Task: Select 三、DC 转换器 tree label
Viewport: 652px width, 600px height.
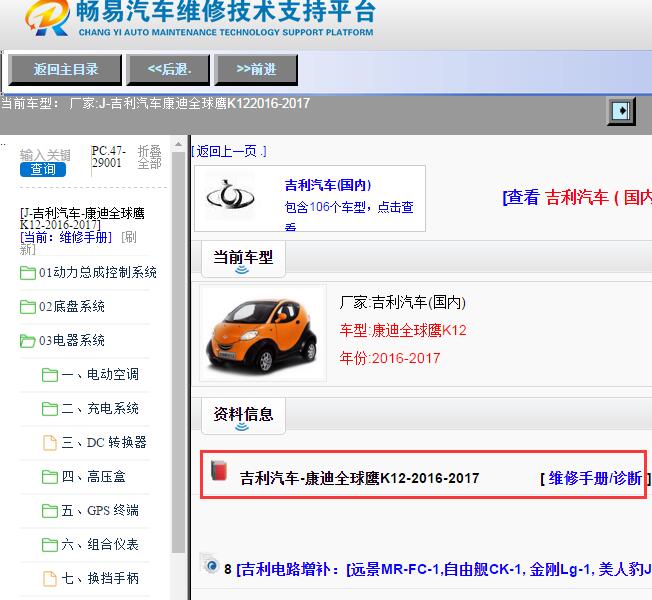Action: coord(104,443)
